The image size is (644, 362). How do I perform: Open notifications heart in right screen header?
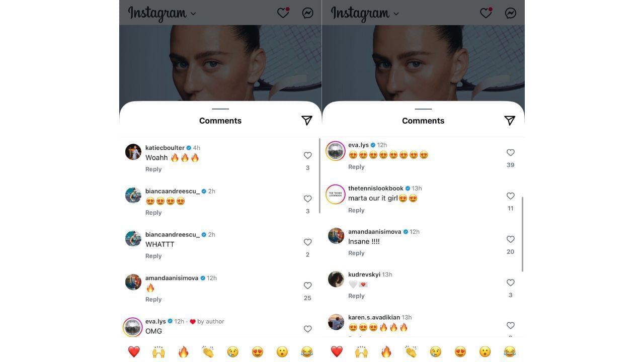[486, 13]
